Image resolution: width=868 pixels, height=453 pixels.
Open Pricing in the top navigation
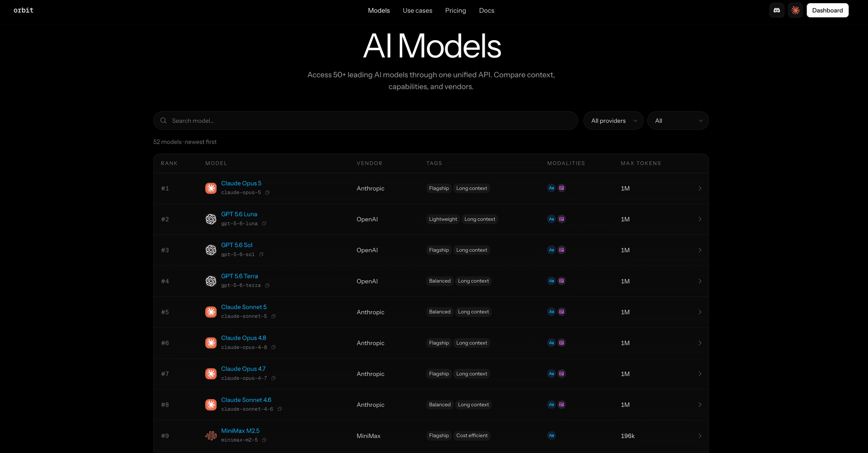click(456, 10)
